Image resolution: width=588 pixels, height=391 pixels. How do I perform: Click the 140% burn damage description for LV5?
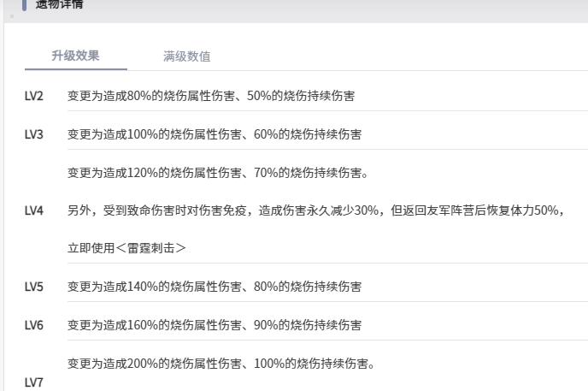pyautogui.click(x=215, y=287)
